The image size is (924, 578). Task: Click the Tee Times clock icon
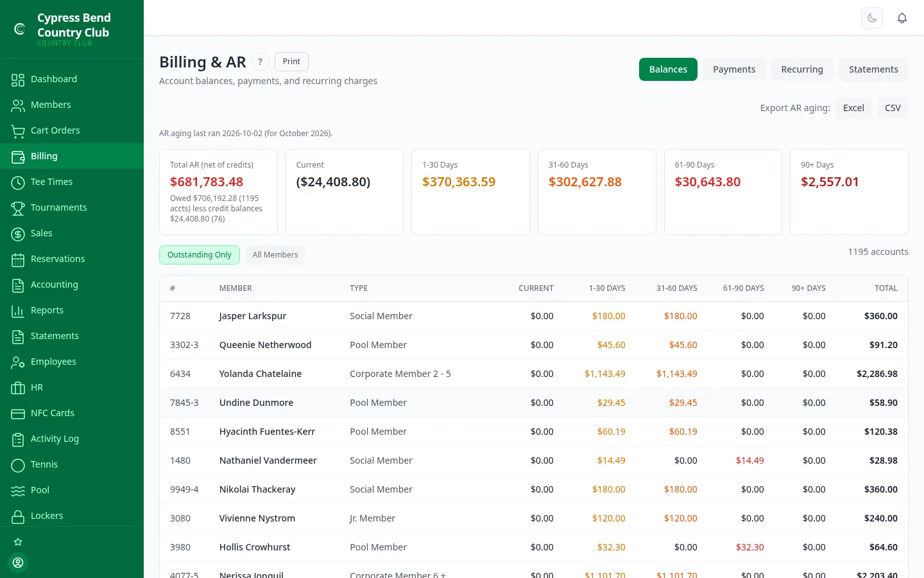click(x=18, y=182)
